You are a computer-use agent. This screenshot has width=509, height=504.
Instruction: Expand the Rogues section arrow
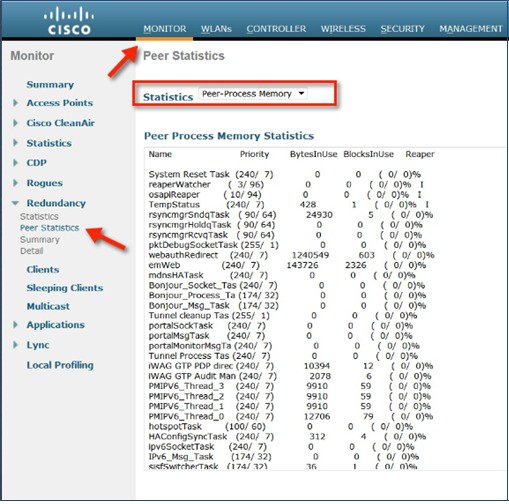[15, 183]
